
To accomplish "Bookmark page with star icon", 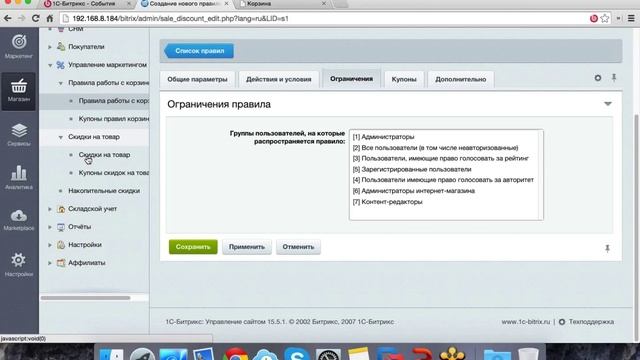I will click(605, 18).
